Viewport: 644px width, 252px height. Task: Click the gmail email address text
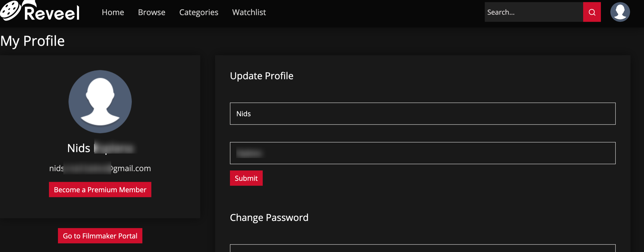100,168
